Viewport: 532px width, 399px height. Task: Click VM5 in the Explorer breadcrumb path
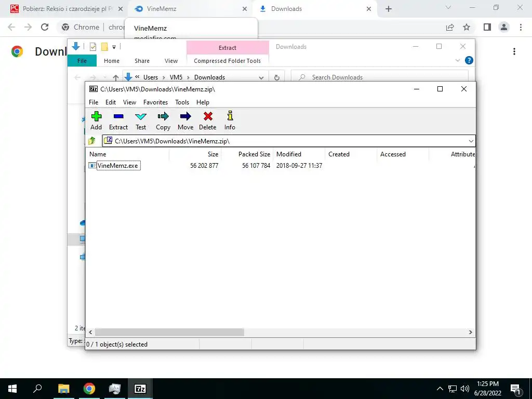(176, 77)
